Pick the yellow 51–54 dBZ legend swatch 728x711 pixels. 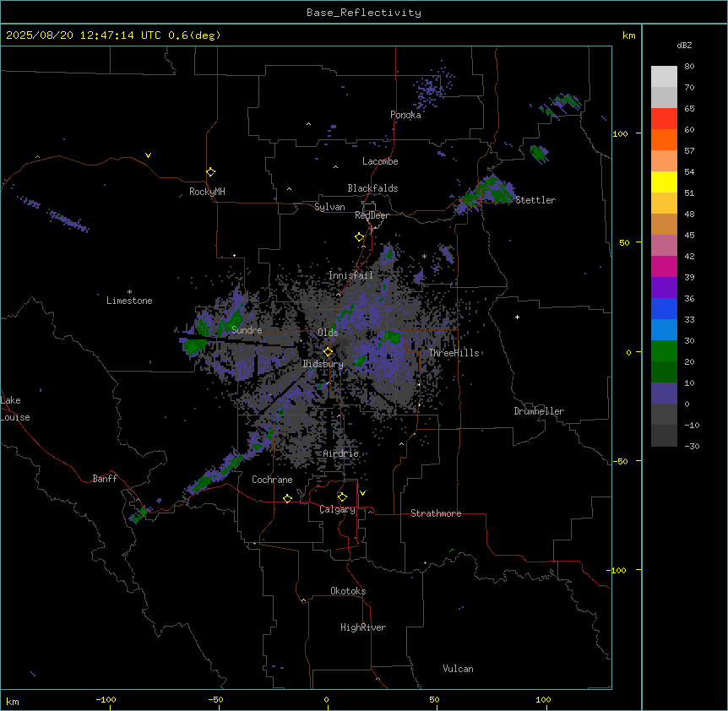[x=664, y=182]
